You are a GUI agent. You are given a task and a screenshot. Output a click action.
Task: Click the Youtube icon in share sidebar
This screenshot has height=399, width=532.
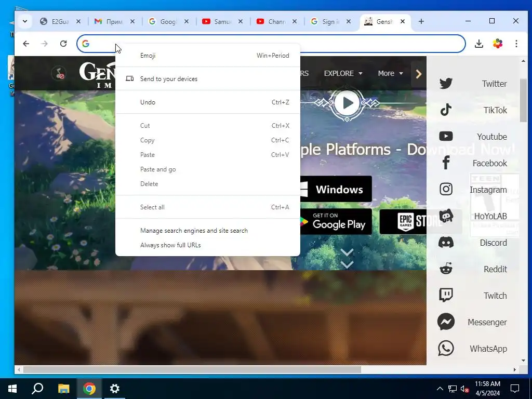pos(446,137)
